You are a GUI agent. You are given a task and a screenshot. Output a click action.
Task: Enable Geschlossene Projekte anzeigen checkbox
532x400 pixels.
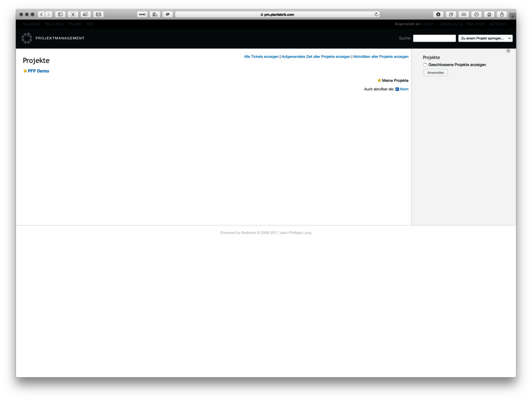pyautogui.click(x=425, y=65)
